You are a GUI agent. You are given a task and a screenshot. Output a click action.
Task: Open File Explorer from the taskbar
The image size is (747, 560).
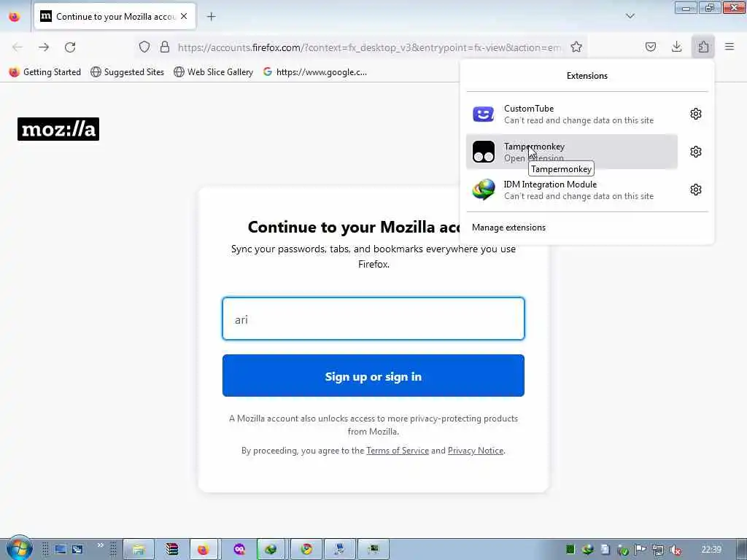tap(139, 550)
